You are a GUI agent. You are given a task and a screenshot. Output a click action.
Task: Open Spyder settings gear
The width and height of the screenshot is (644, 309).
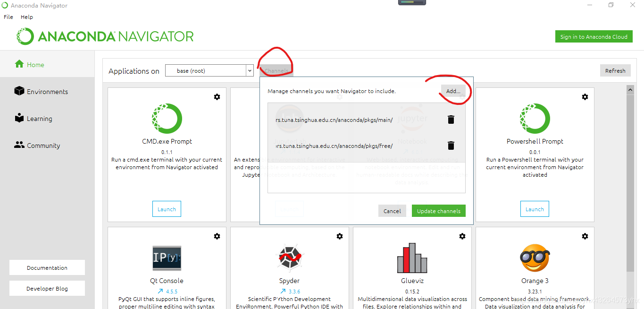pyautogui.click(x=340, y=236)
